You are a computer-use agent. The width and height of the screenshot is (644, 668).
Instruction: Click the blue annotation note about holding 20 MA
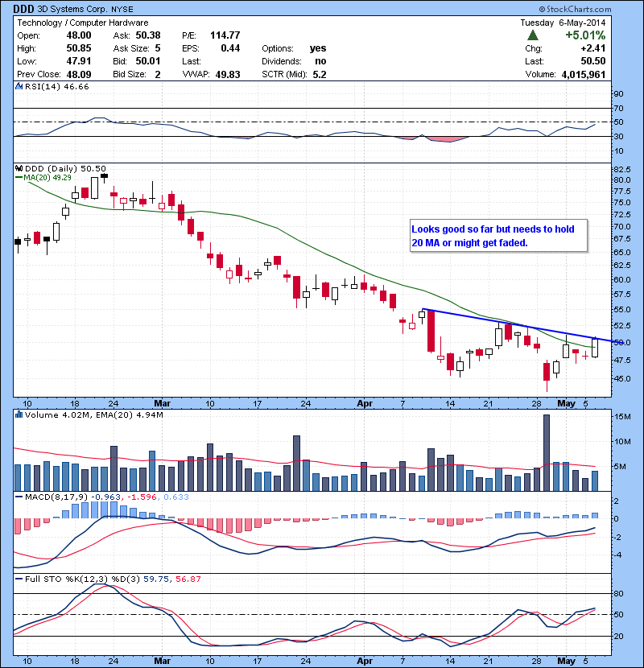(x=498, y=236)
